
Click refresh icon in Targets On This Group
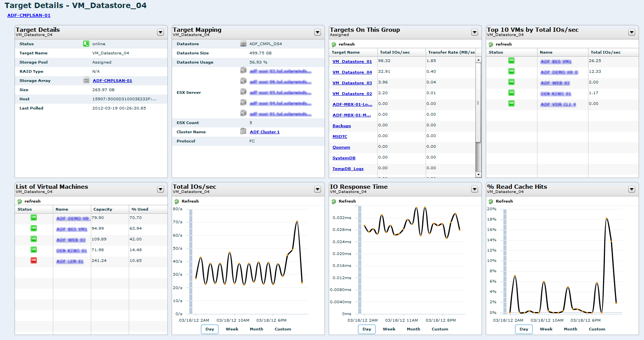click(334, 44)
